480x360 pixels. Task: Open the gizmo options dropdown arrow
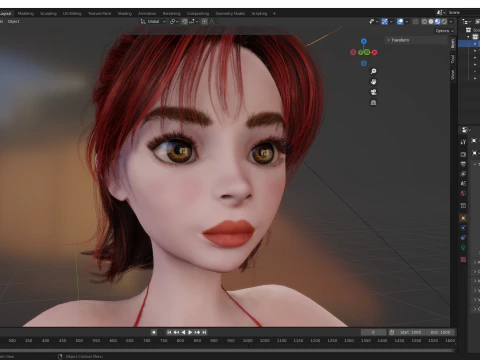pos(391,22)
